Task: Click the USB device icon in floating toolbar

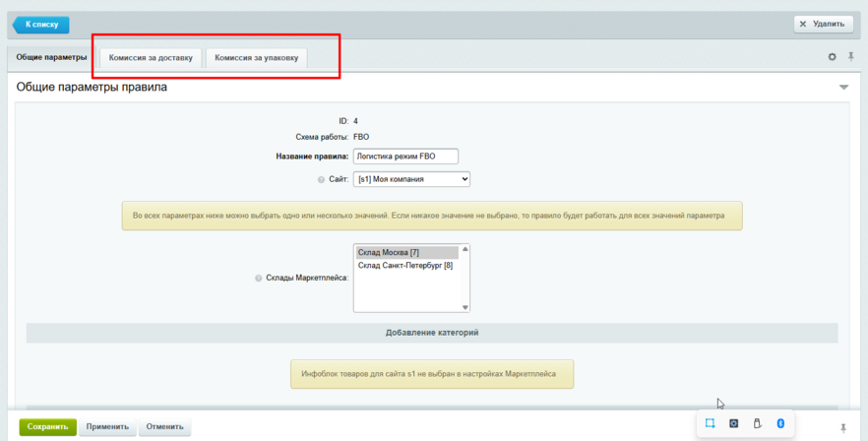Action: point(757,423)
